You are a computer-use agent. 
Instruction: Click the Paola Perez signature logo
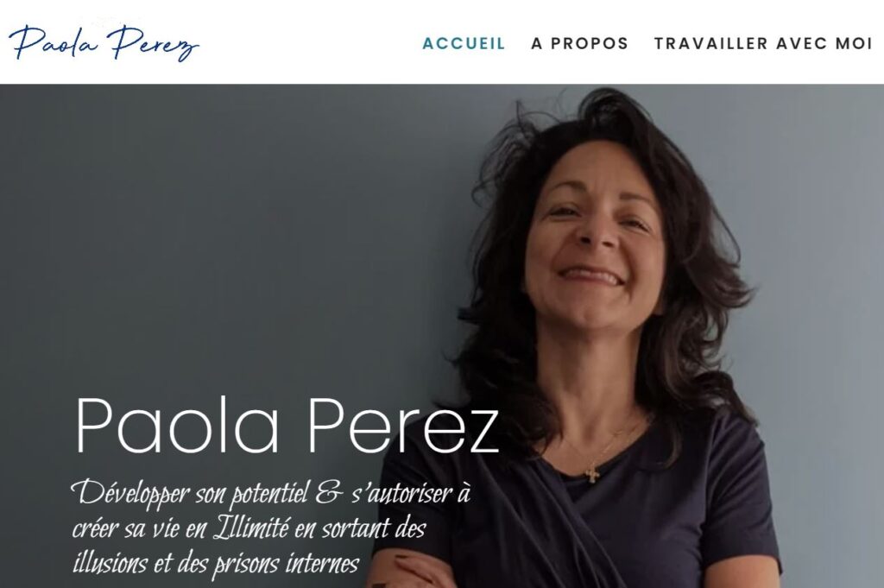pyautogui.click(x=104, y=43)
